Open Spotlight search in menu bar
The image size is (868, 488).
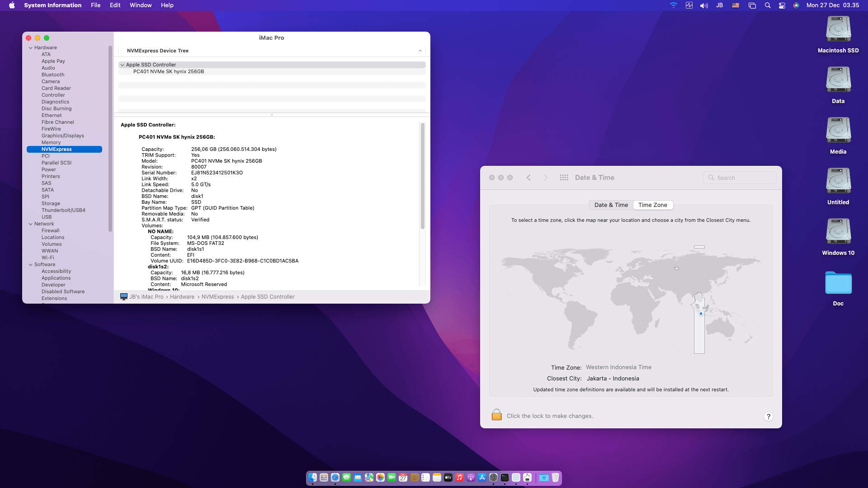tap(767, 5)
